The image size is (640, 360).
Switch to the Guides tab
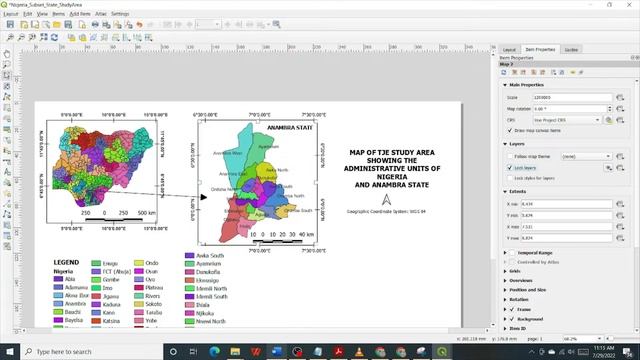(x=571, y=49)
